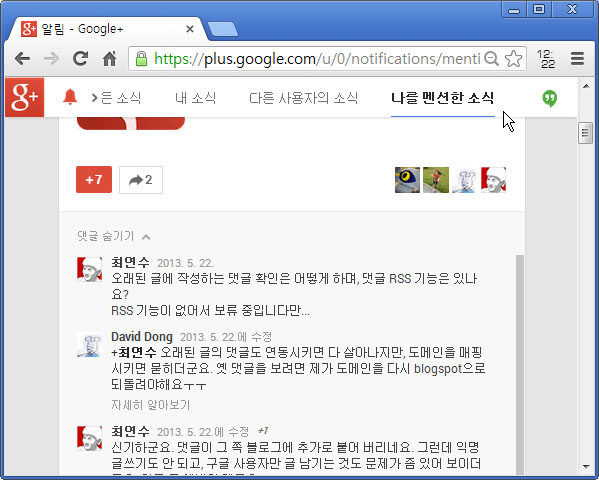Click the address bar URL field

(317, 59)
